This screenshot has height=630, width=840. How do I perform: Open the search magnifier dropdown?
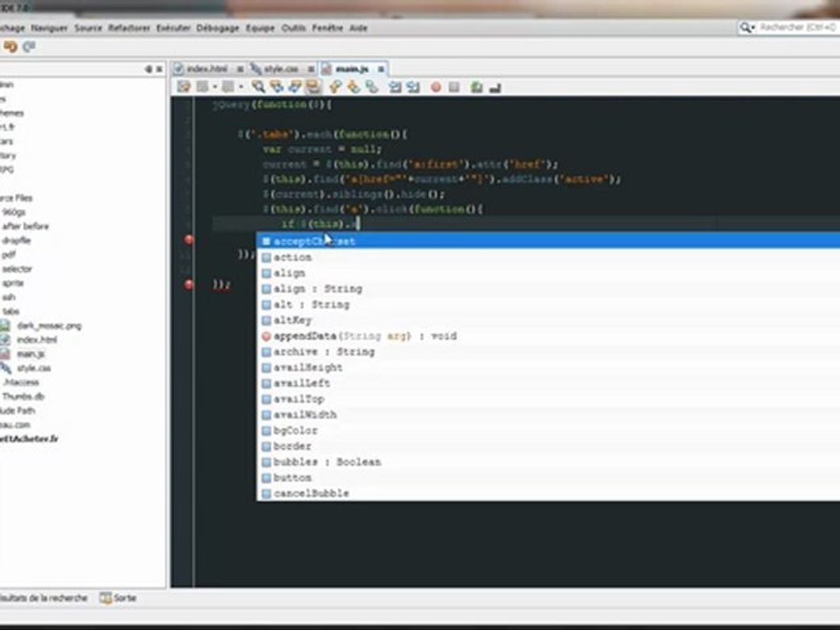pyautogui.click(x=747, y=27)
